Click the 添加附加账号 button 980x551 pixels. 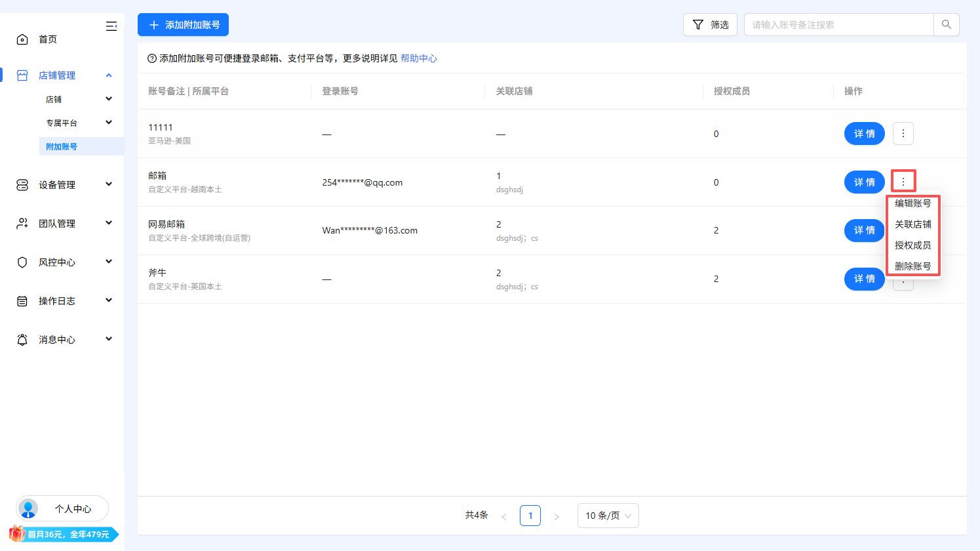coord(183,24)
